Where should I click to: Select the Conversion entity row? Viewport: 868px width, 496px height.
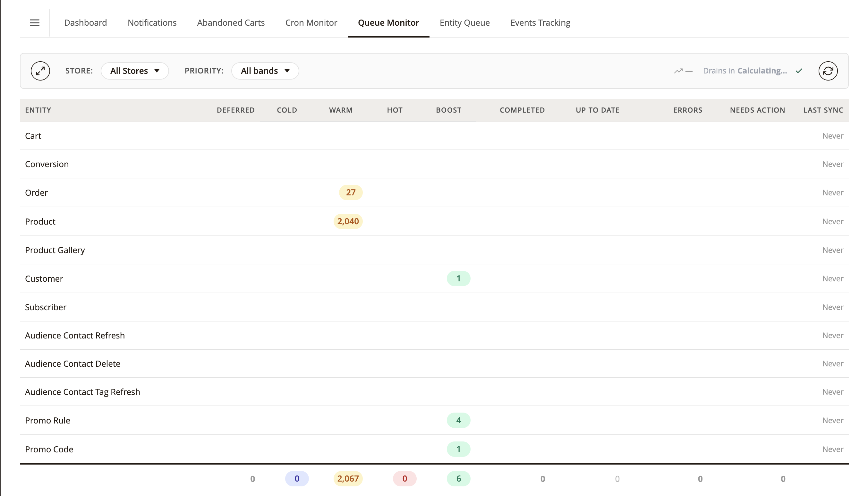coord(434,164)
